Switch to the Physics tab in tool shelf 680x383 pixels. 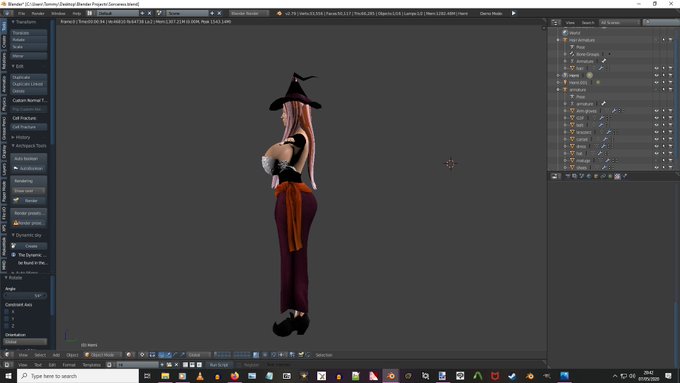point(4,104)
